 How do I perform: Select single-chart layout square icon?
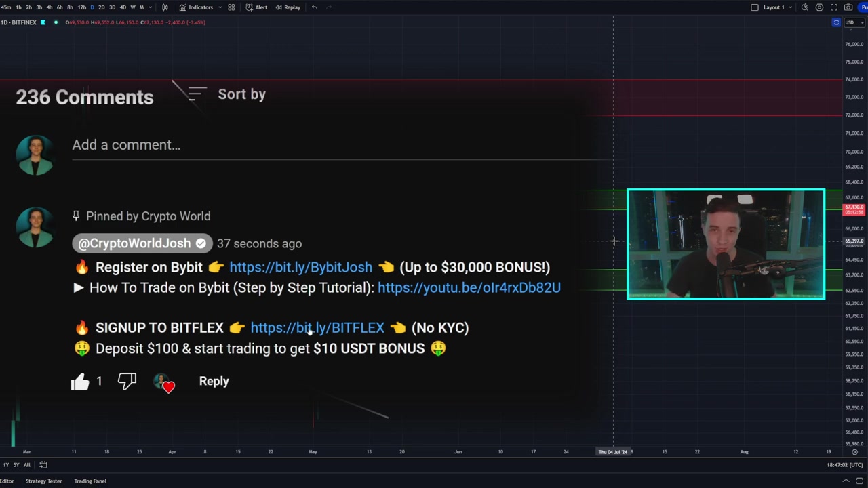(755, 7)
